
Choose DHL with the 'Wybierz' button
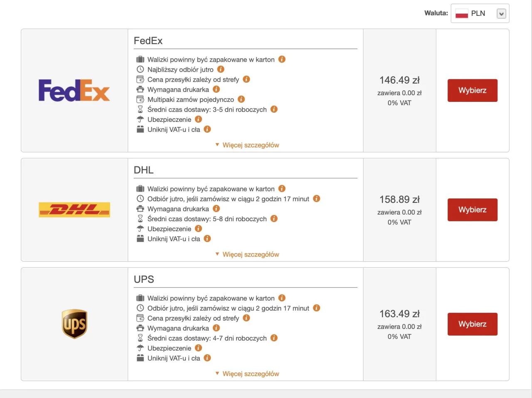pos(472,210)
